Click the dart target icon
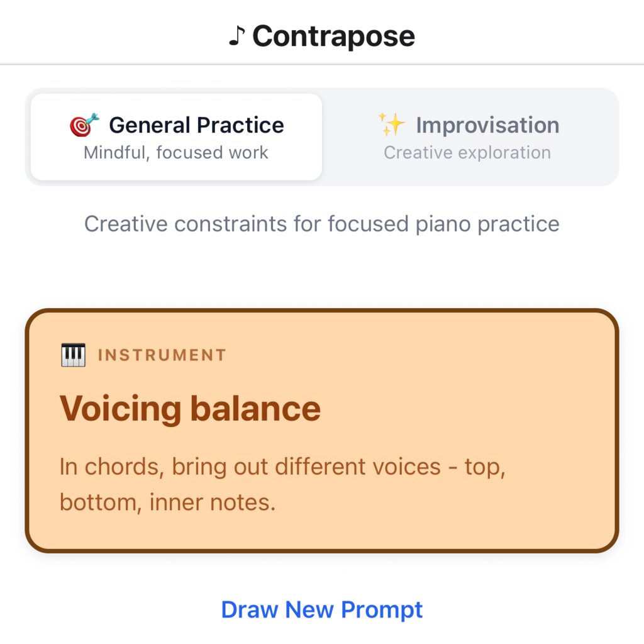The image size is (644, 644). click(x=84, y=125)
